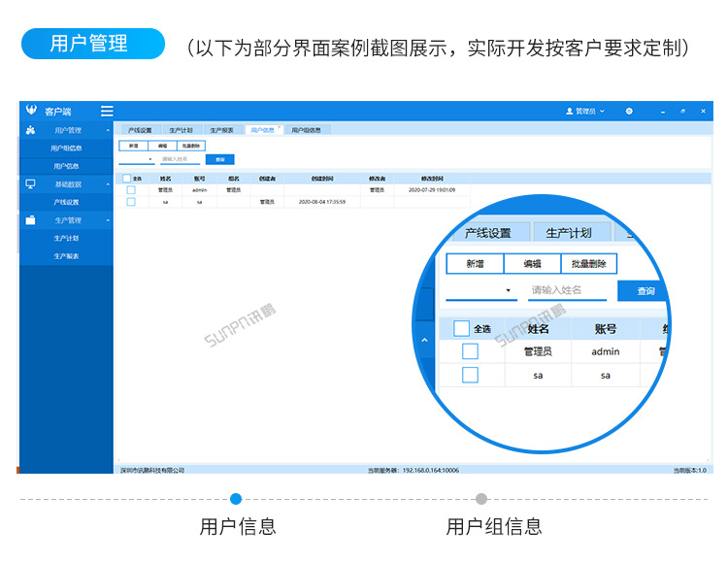
Task: Click the 用户管理 people icon in sidebar
Action: (x=31, y=130)
